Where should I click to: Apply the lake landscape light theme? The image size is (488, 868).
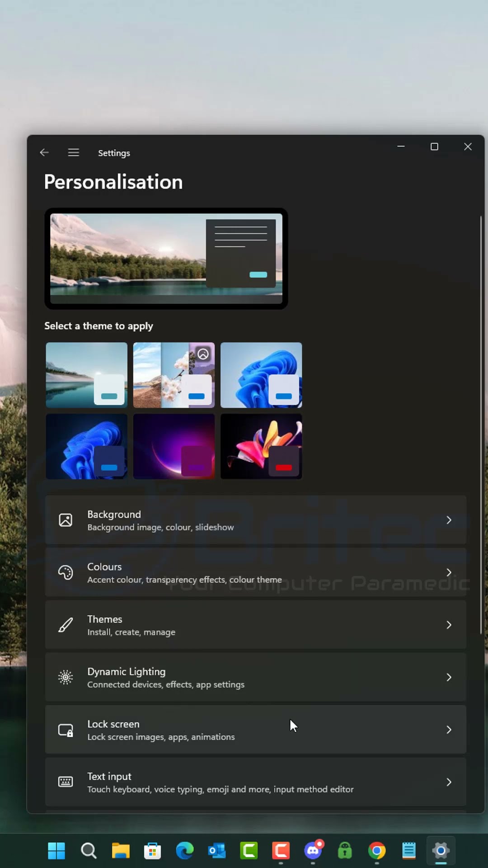pos(87,375)
